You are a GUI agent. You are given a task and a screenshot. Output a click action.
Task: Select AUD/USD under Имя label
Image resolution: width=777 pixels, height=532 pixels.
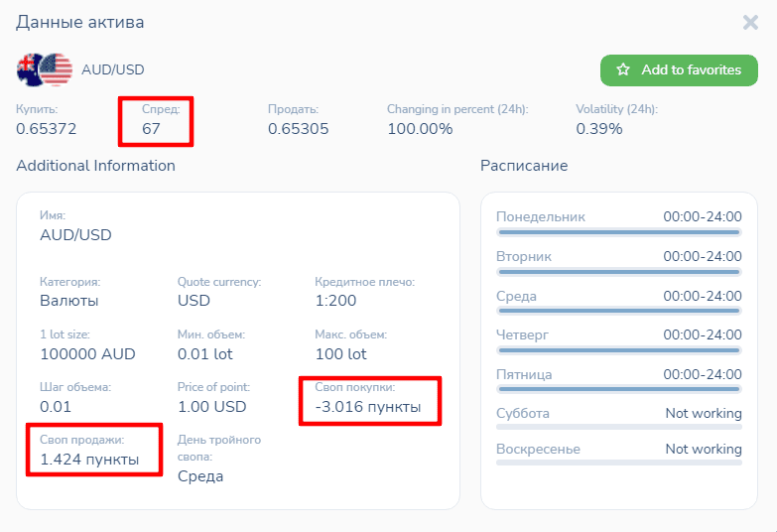tap(75, 234)
